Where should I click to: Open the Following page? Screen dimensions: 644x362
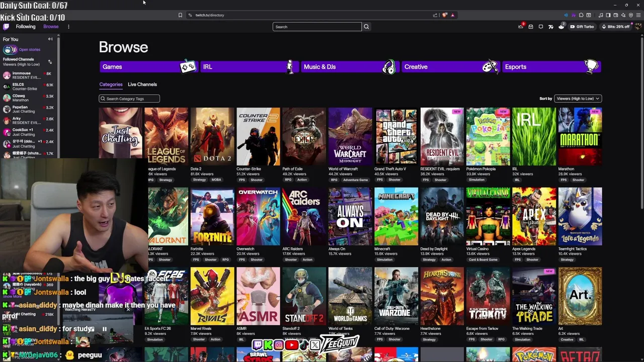tap(26, 27)
